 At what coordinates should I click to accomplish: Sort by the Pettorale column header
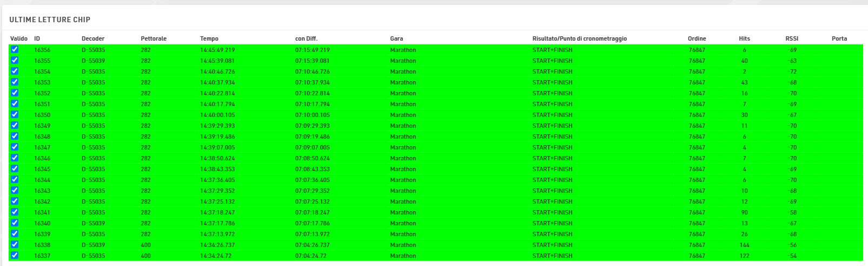[154, 38]
